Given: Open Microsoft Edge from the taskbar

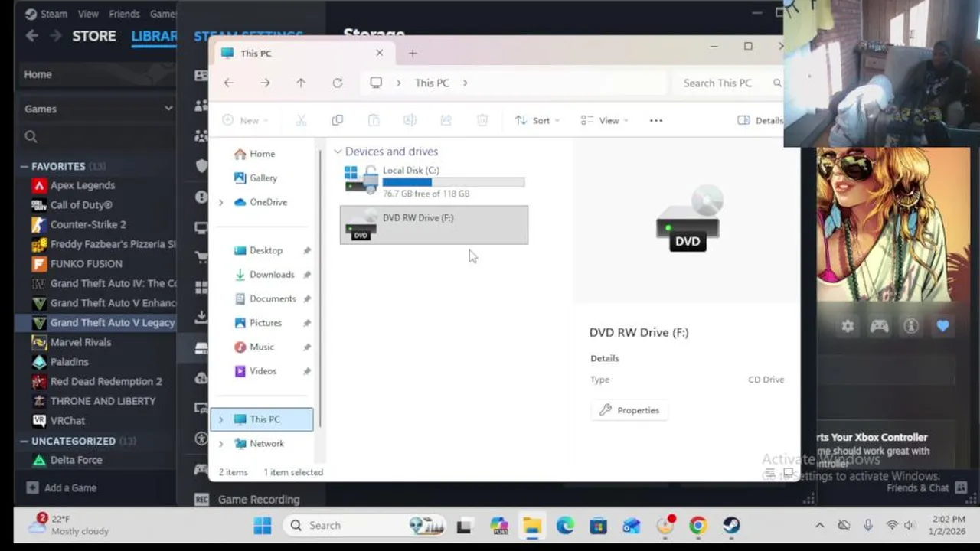Looking at the screenshot, I should (x=565, y=525).
